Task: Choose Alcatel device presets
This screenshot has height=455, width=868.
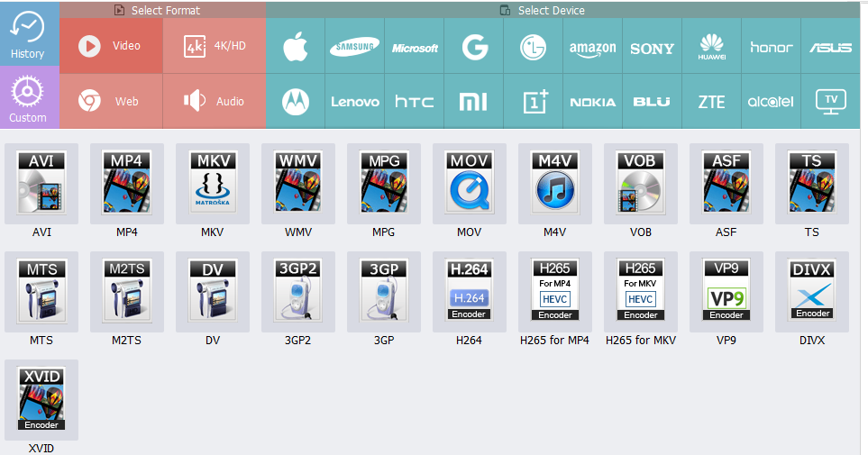Action: pos(772,101)
